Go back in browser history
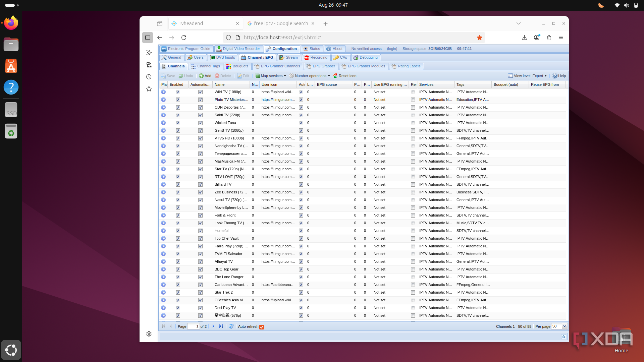Image resolution: width=644 pixels, height=362 pixels. point(160,38)
